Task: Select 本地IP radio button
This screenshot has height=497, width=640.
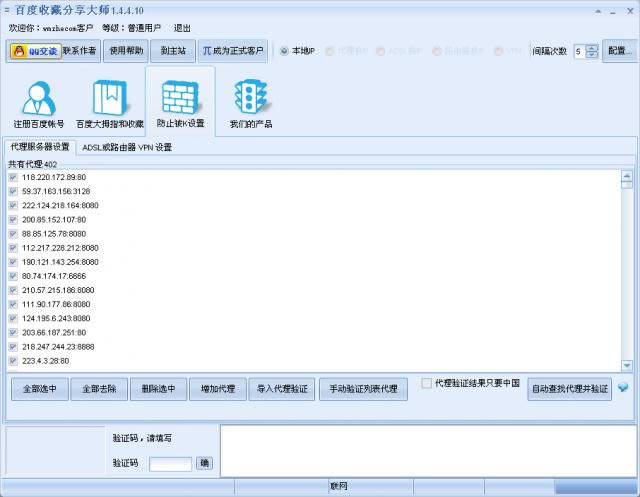Action: (284, 51)
